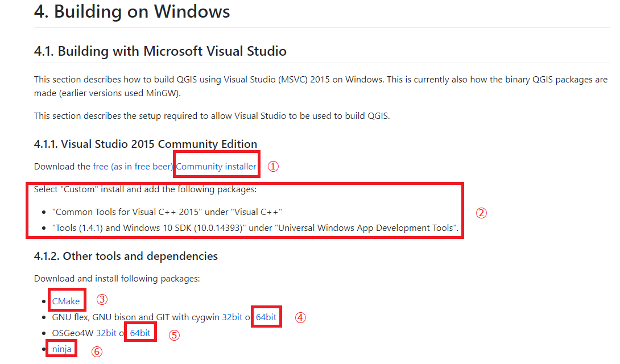
Task: Click the "4. Building on Windows" heading
Action: tap(132, 11)
